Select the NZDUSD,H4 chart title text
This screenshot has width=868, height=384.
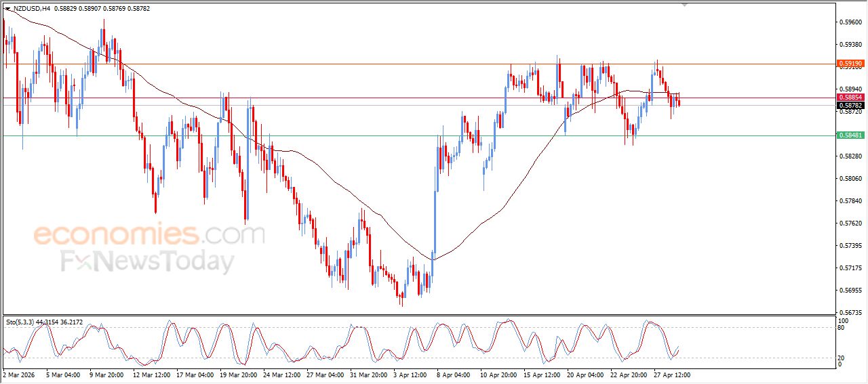coord(31,9)
